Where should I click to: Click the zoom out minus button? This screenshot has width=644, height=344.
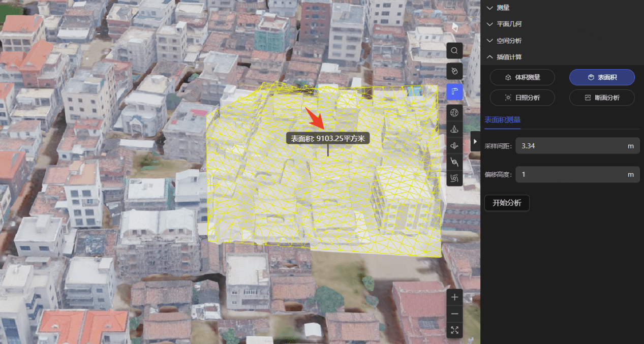pyautogui.click(x=454, y=314)
